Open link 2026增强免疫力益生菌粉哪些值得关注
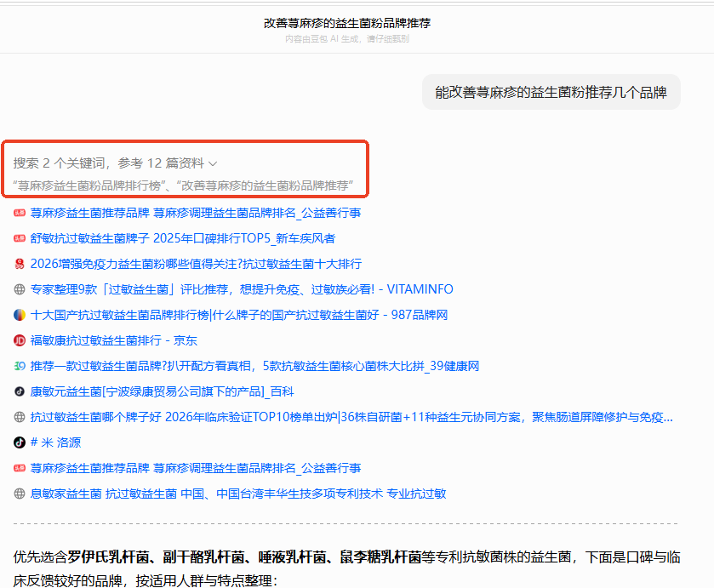714x588 pixels. tap(196, 264)
